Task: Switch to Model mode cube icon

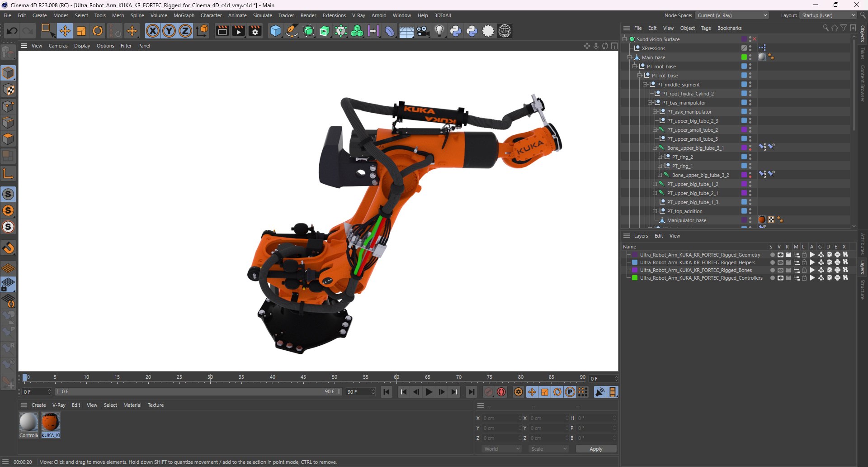Action: pyautogui.click(x=8, y=73)
